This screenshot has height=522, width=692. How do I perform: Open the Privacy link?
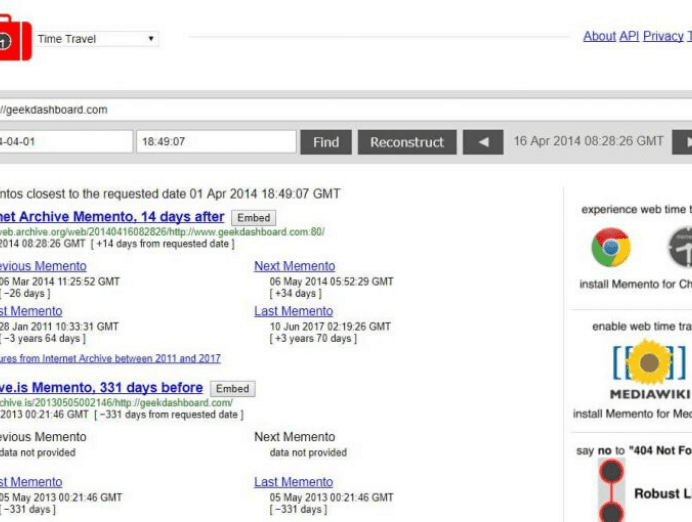663,36
